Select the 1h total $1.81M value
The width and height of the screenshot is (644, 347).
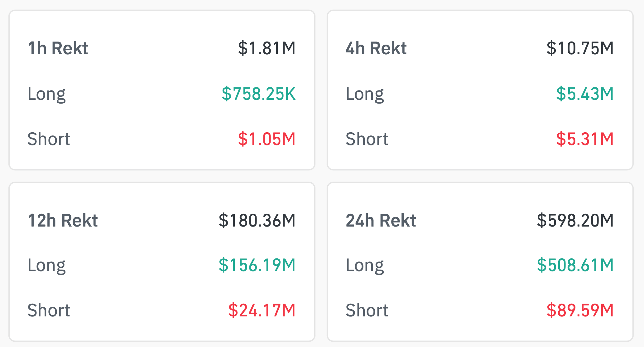[267, 48]
